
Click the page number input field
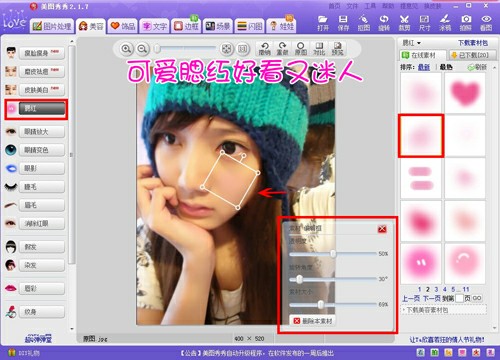pyautogui.click(x=459, y=298)
